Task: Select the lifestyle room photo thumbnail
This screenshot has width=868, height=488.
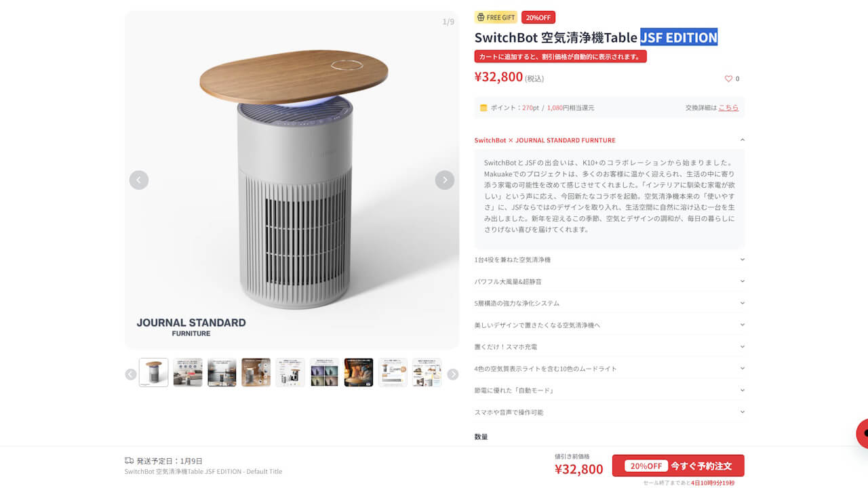Action: tap(188, 372)
